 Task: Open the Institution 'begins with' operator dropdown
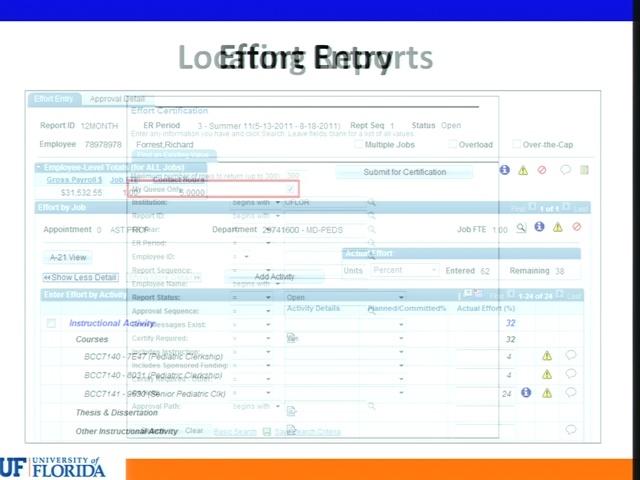click(x=256, y=202)
